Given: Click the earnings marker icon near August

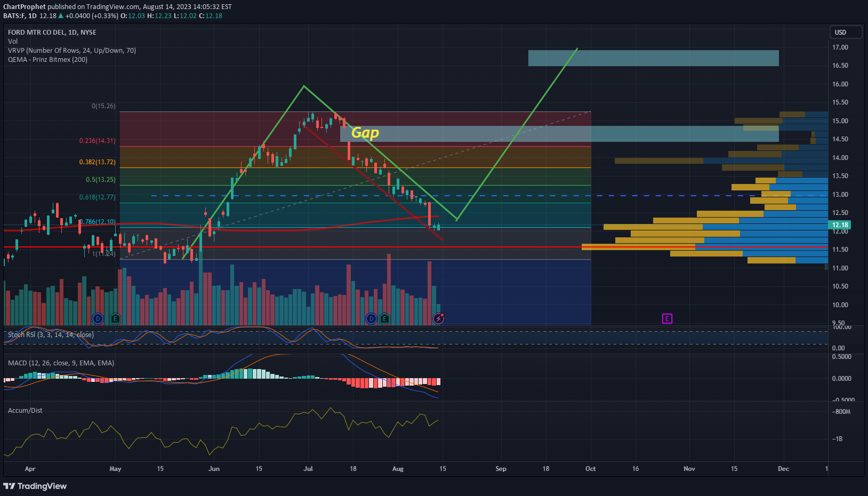Looking at the screenshot, I should 384,319.
